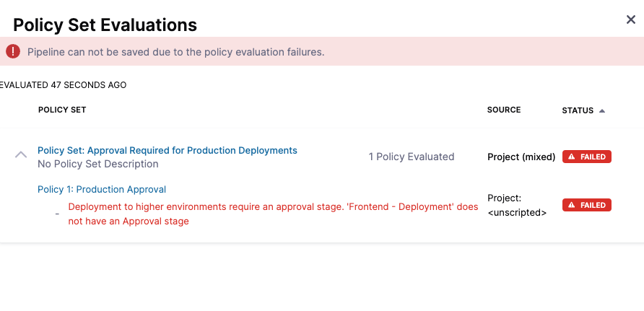Click the SOURCE column header

coord(504,110)
